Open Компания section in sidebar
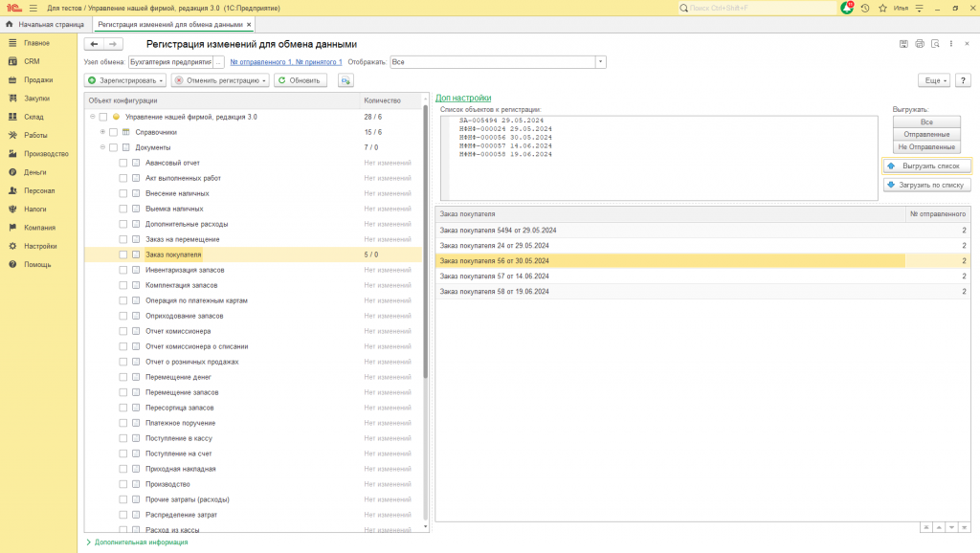The height and width of the screenshot is (553, 980). (39, 228)
